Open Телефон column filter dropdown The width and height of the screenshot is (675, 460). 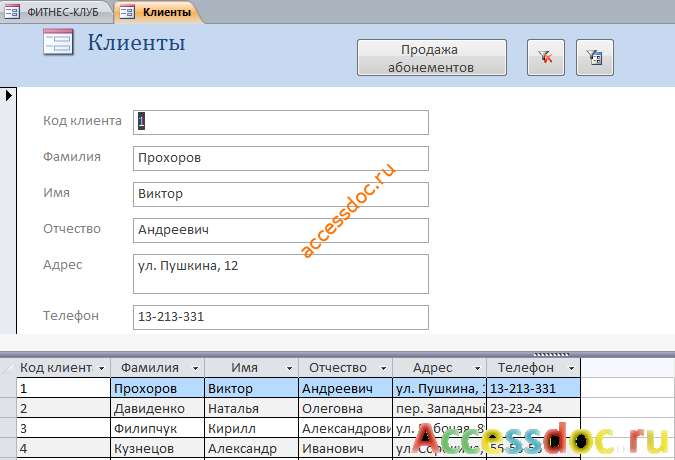point(571,368)
